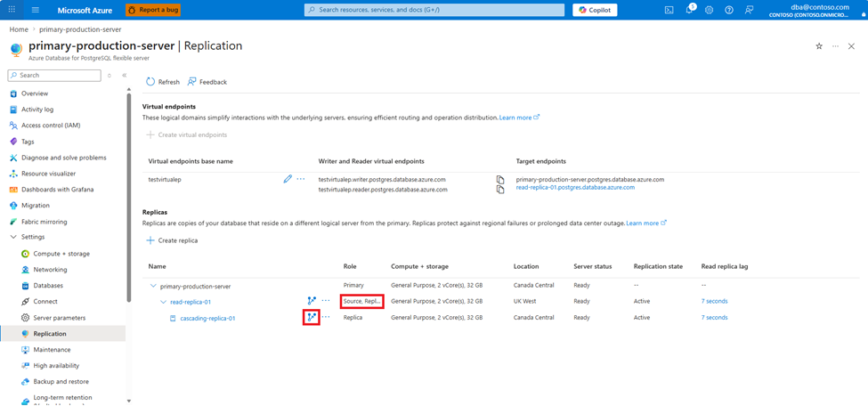Click promote icon for read-replica-01
This screenshot has height=406, width=868.
pyautogui.click(x=312, y=301)
